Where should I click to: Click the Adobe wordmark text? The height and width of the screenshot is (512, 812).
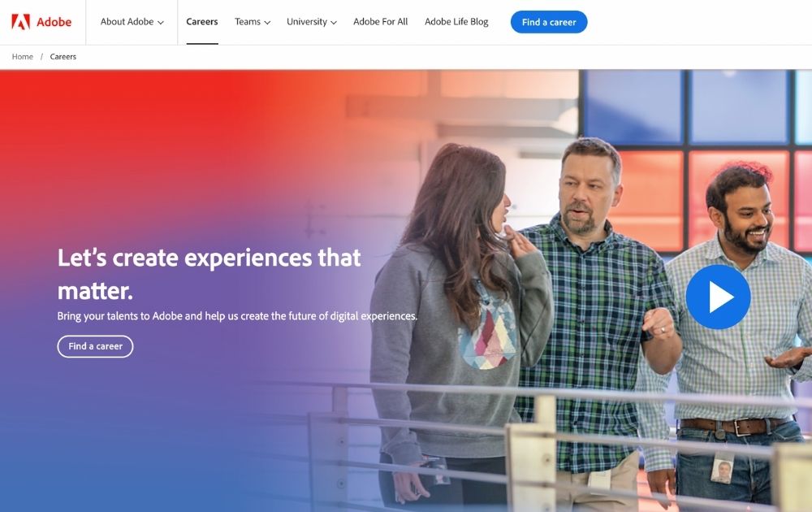pyautogui.click(x=54, y=22)
